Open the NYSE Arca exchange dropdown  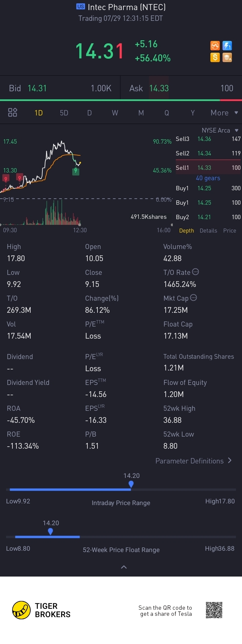[x=220, y=130]
